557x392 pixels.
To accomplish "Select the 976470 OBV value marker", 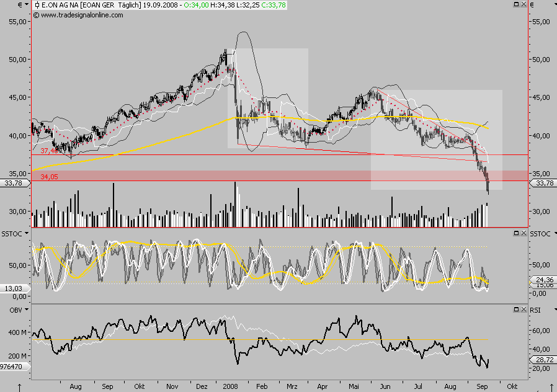I will point(14,367).
